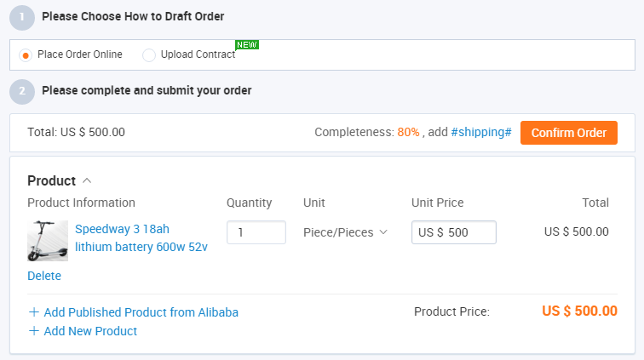The height and width of the screenshot is (360, 644).
Task: Open the scooter product thumbnail image
Action: 48,241
